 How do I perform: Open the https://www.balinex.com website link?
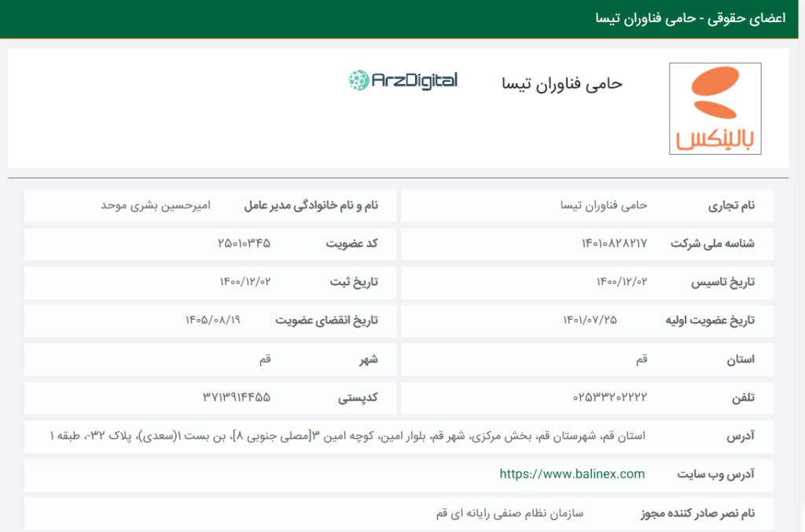572,474
